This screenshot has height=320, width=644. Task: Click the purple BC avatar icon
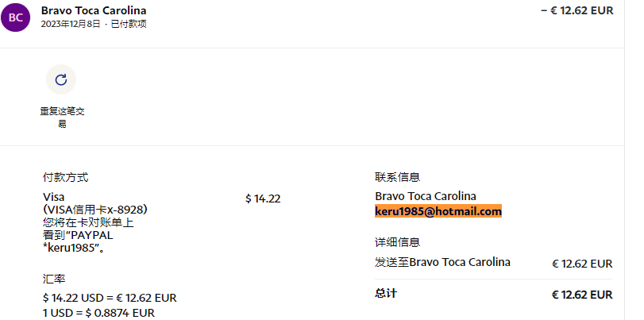pyautogui.click(x=16, y=17)
